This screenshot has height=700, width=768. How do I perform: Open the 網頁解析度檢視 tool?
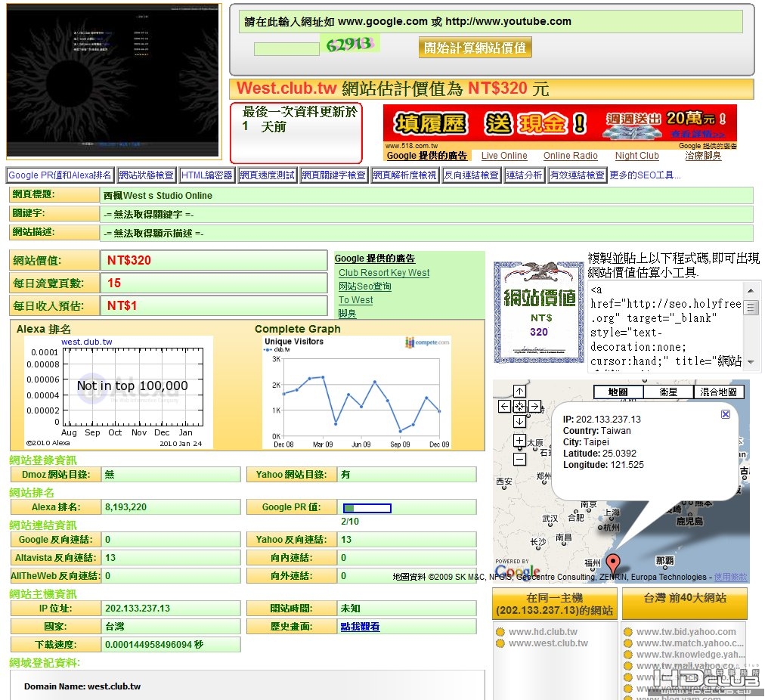(404, 175)
